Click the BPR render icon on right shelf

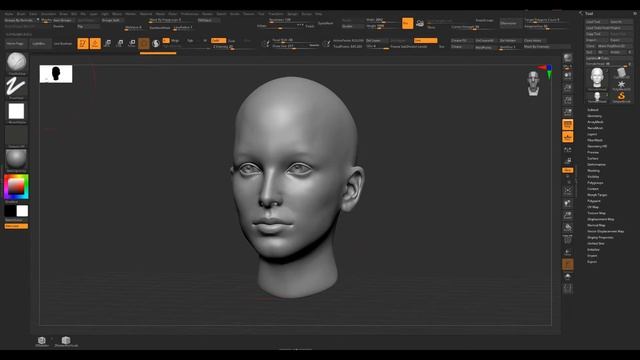pos(568,58)
